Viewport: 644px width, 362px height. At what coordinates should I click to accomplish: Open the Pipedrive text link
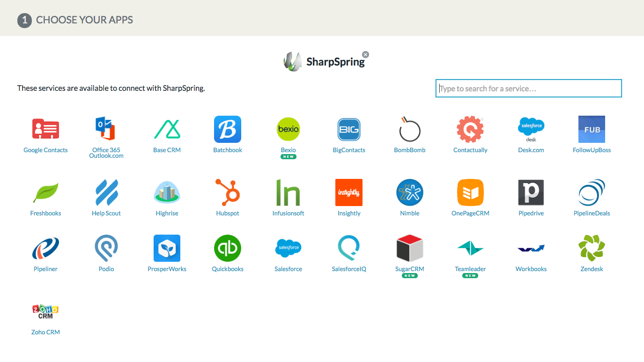click(531, 214)
